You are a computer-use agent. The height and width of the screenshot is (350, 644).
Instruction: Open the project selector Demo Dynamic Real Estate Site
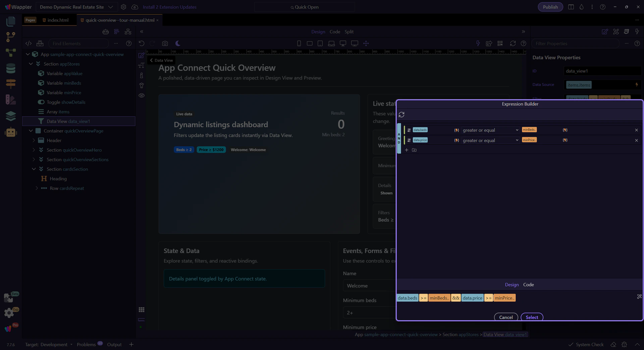click(76, 7)
